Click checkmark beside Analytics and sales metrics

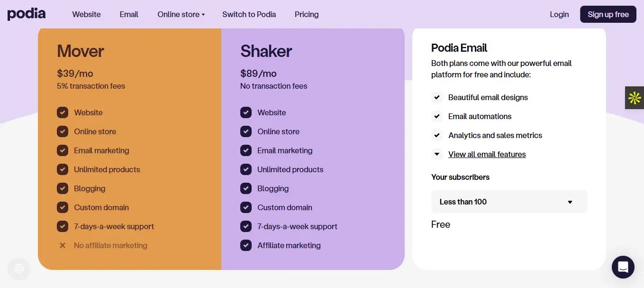437,135
